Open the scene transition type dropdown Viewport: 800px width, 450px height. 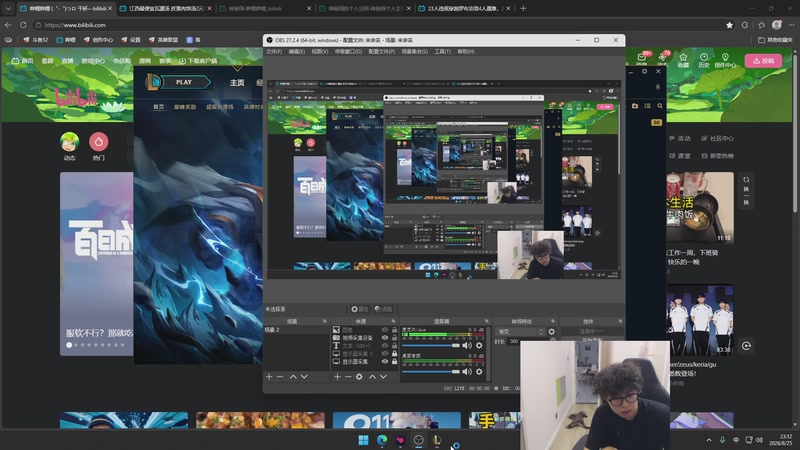(x=520, y=332)
